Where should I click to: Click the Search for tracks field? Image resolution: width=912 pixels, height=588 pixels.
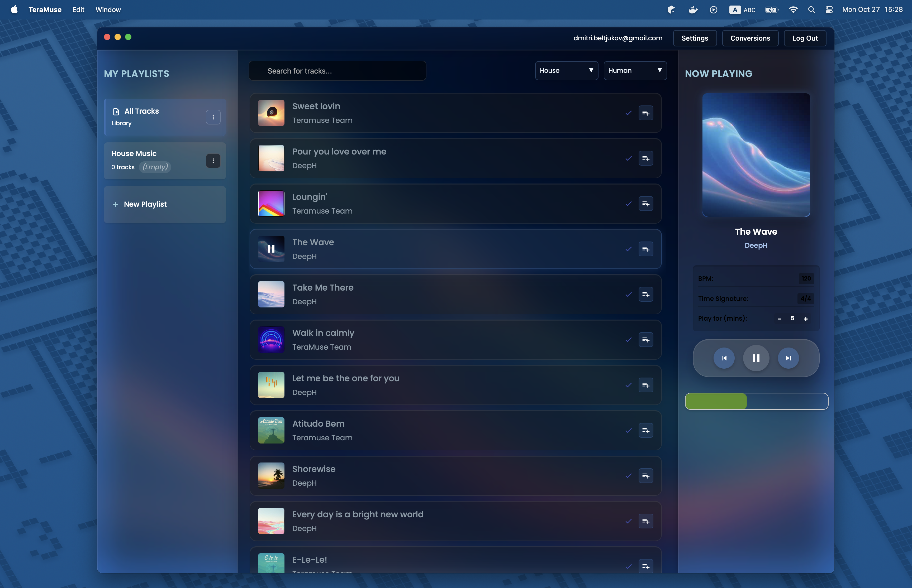(337, 71)
